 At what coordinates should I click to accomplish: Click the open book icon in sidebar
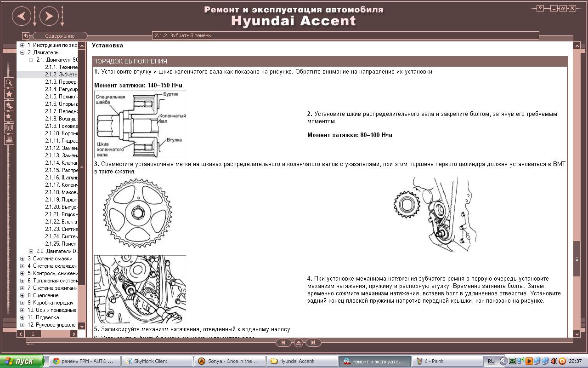coord(9,128)
